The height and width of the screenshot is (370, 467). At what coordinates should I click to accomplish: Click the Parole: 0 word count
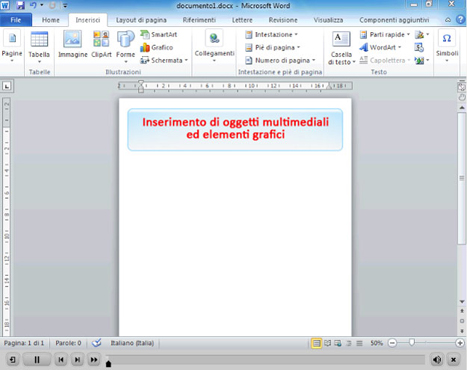68,343
